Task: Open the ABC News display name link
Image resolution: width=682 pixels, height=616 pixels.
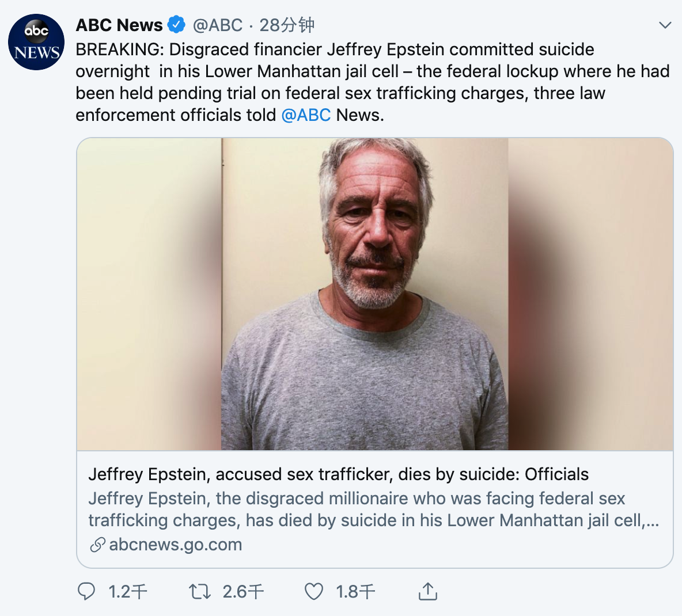Action: pyautogui.click(x=119, y=25)
